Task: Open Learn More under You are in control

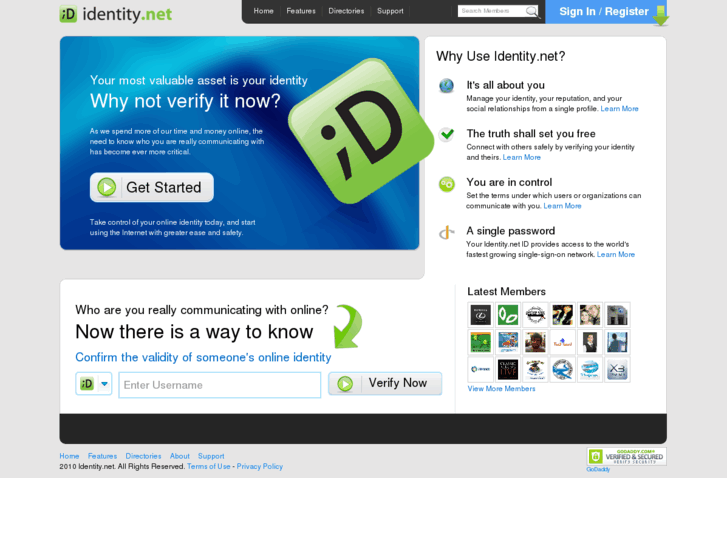Action: coord(562,206)
